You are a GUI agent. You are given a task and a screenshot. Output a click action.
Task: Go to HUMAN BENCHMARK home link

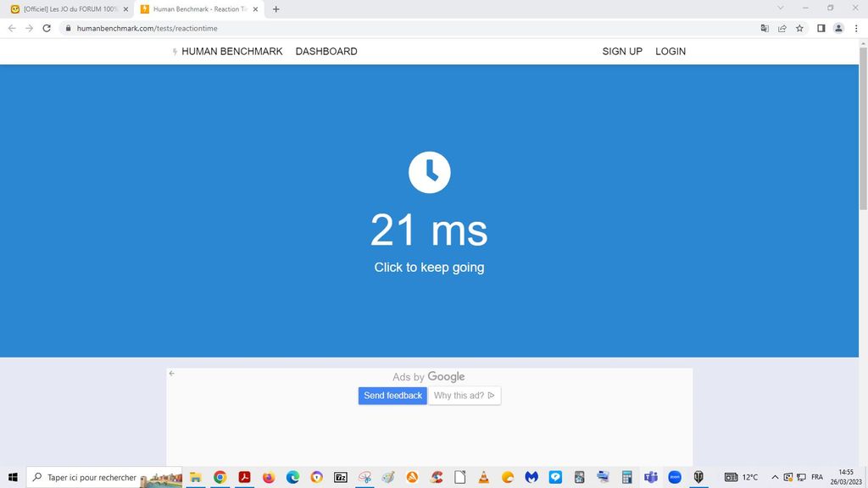(x=227, y=52)
